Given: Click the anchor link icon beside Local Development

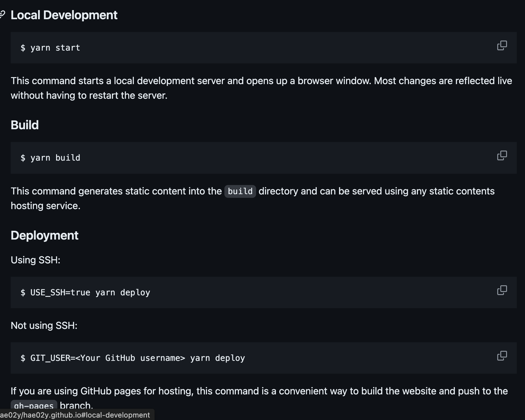Looking at the screenshot, I should [2, 15].
